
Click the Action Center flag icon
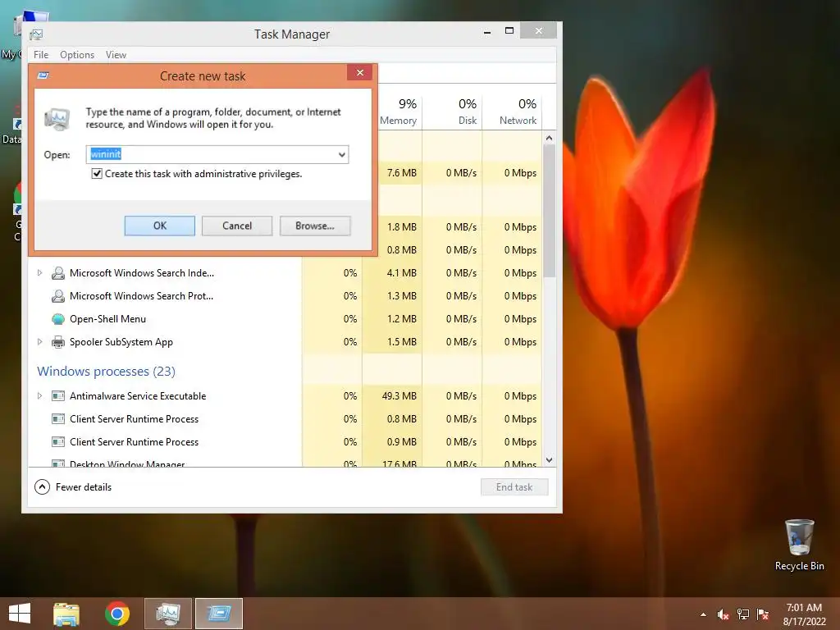[x=763, y=614]
